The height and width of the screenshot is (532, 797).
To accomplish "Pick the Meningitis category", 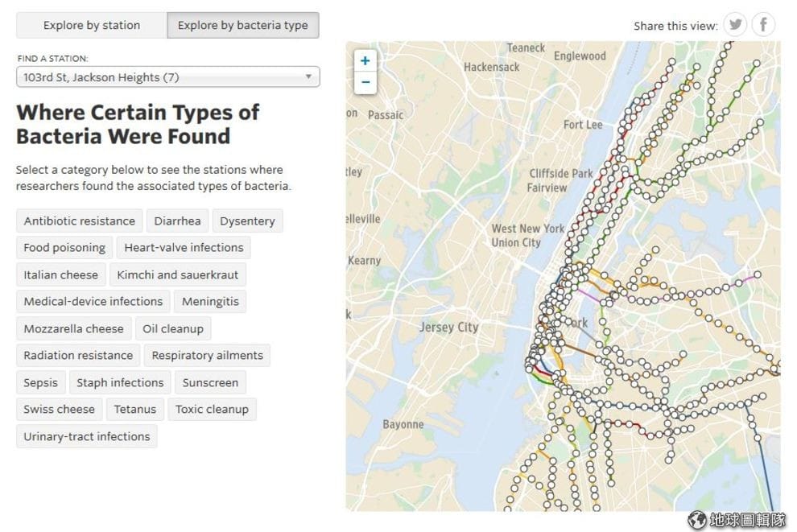I will click(x=210, y=302).
